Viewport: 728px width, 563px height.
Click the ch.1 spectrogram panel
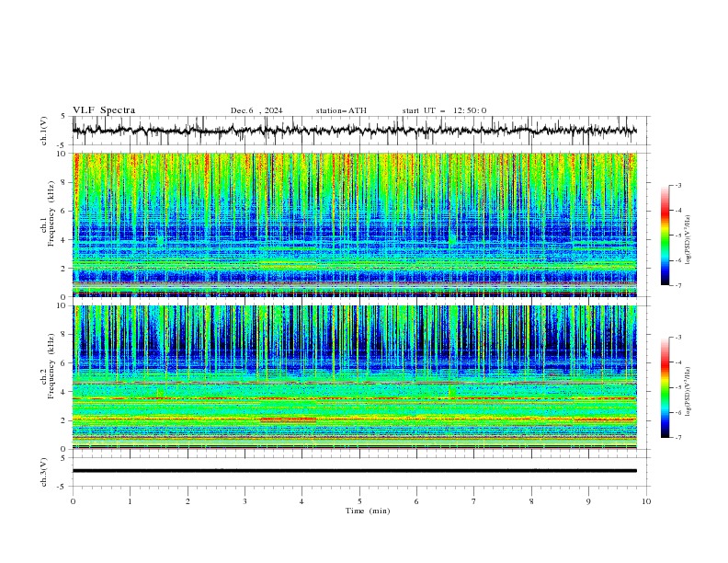coord(355,224)
